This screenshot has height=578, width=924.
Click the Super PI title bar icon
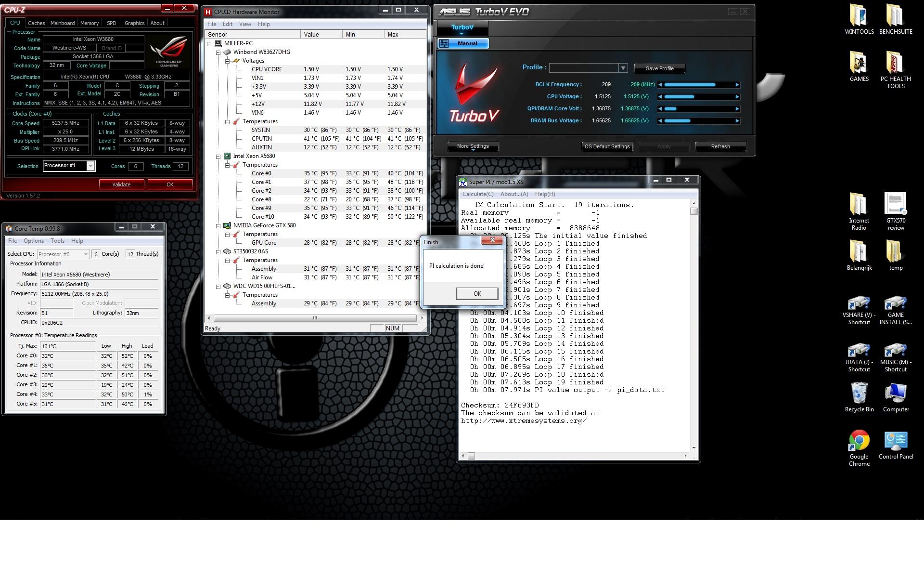pos(463,182)
